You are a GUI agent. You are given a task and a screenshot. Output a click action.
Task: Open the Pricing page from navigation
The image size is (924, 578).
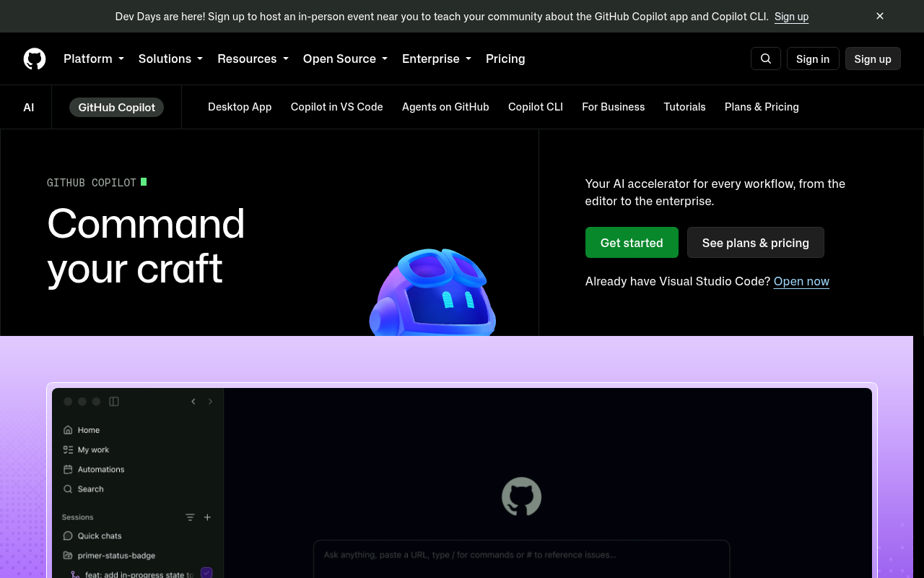505,59
